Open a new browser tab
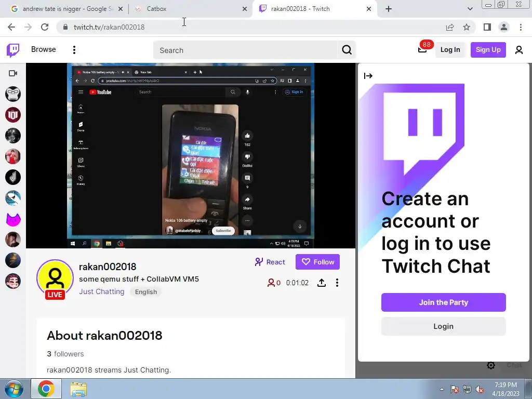The height and width of the screenshot is (399, 532). 389,9
